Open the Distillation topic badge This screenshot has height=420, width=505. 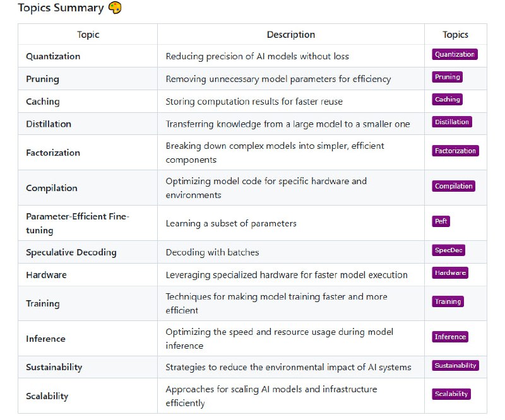tap(452, 122)
